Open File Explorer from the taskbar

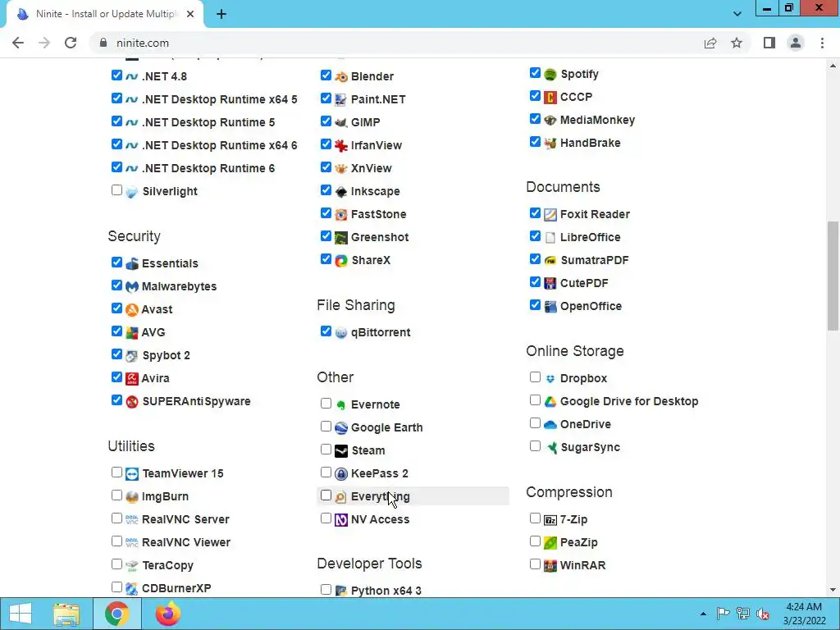(66, 614)
